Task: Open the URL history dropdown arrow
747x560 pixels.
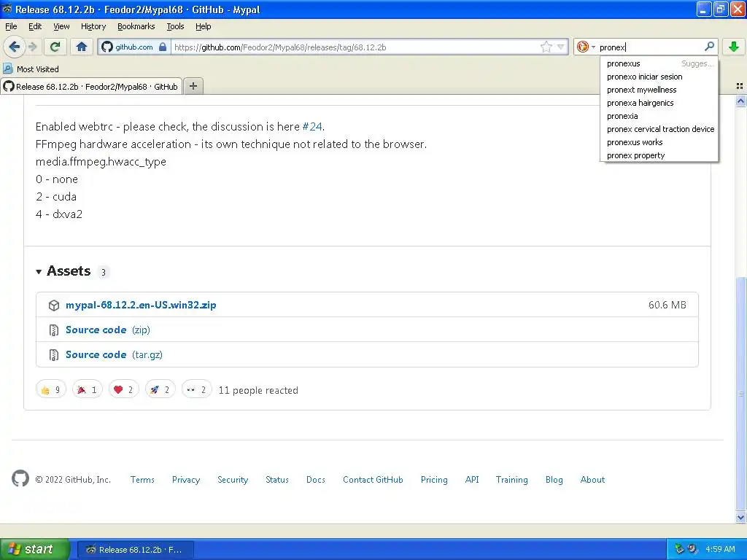Action: click(561, 47)
